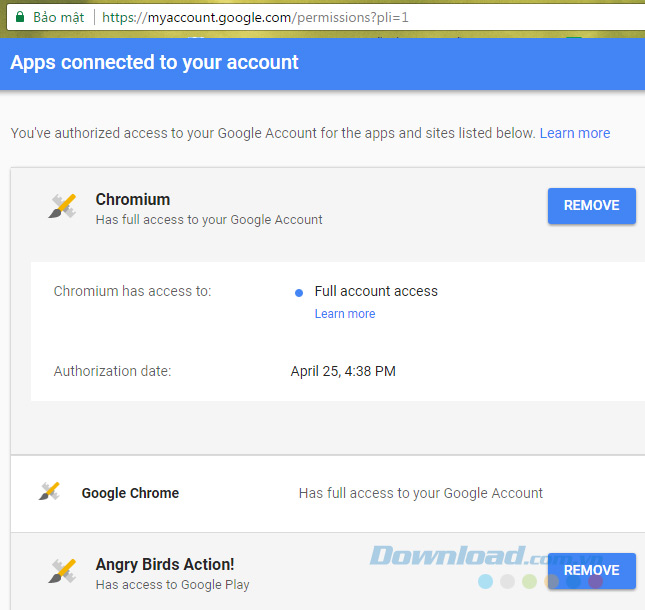Click the Angry Birds Action! app icon
The image size is (645, 610).
[62, 572]
